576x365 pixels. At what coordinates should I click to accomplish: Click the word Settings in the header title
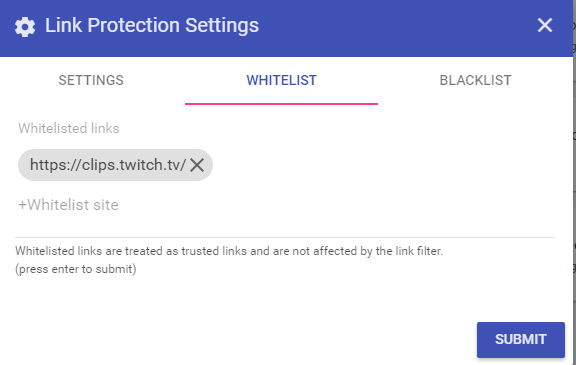click(222, 25)
